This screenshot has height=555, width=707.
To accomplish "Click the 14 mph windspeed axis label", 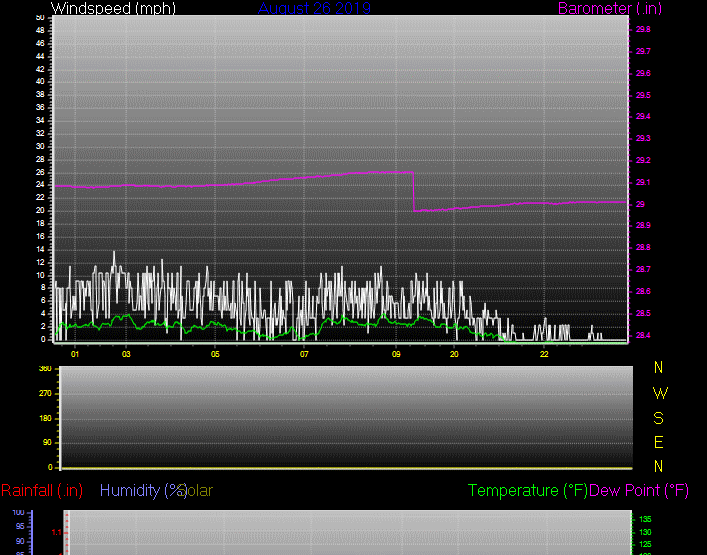I will (40, 249).
